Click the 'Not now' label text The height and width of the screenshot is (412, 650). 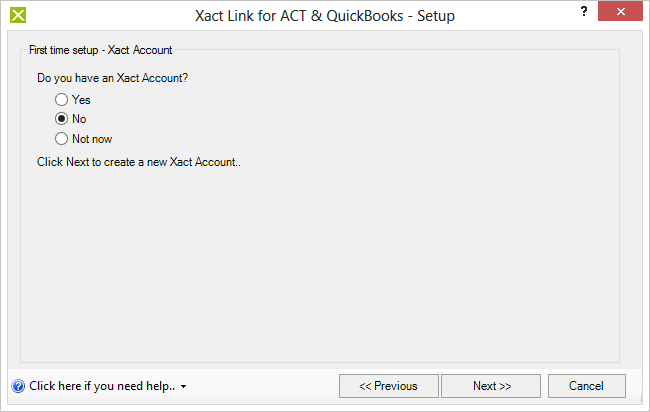tap(92, 139)
